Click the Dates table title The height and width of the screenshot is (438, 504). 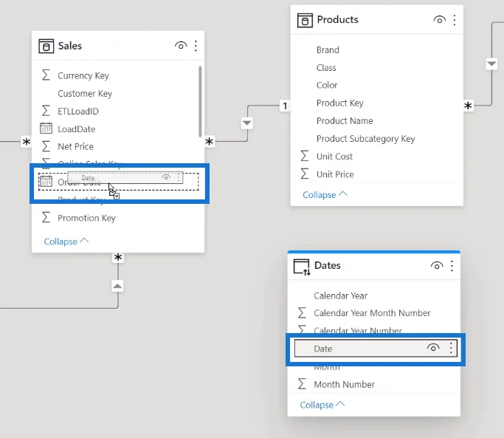pyautogui.click(x=327, y=265)
